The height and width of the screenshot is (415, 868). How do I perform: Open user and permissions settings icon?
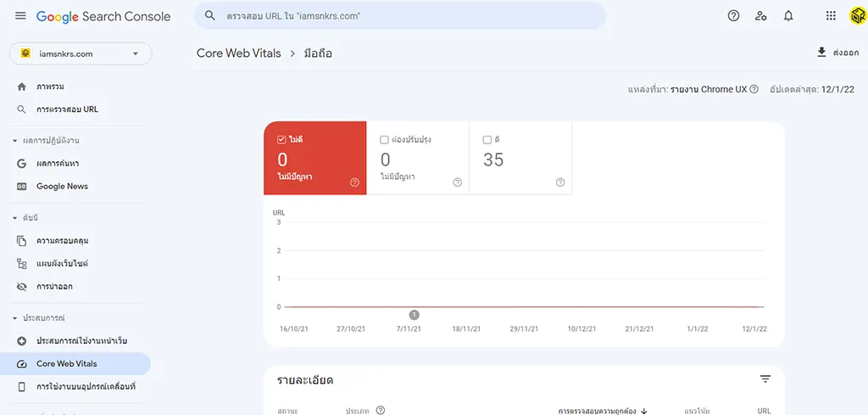pos(761,16)
